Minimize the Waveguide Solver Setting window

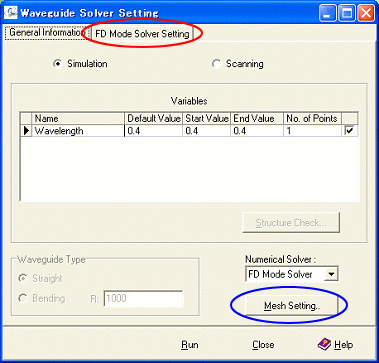pos(328,14)
